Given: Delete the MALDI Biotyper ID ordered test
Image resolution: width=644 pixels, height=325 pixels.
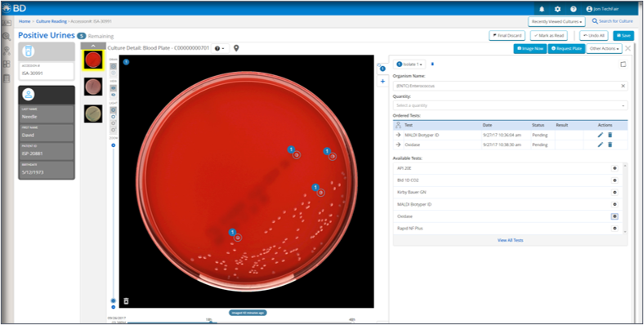Looking at the screenshot, I should [610, 135].
